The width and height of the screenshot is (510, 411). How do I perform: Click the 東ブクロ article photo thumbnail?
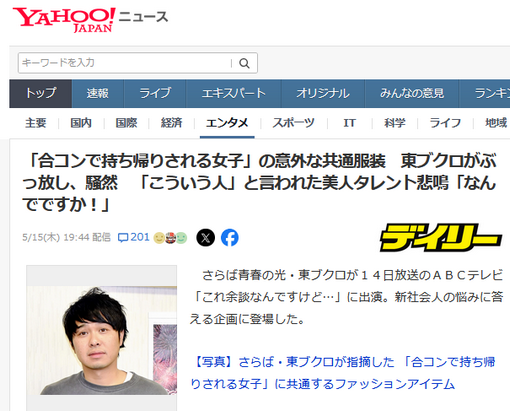click(x=102, y=340)
